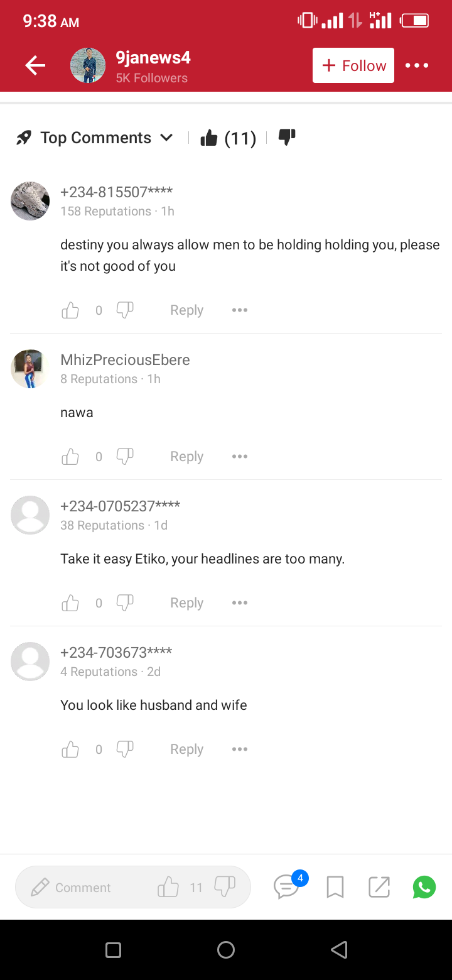Follow the 9janews4 account
Screen dimensions: 452x980
pos(353,65)
